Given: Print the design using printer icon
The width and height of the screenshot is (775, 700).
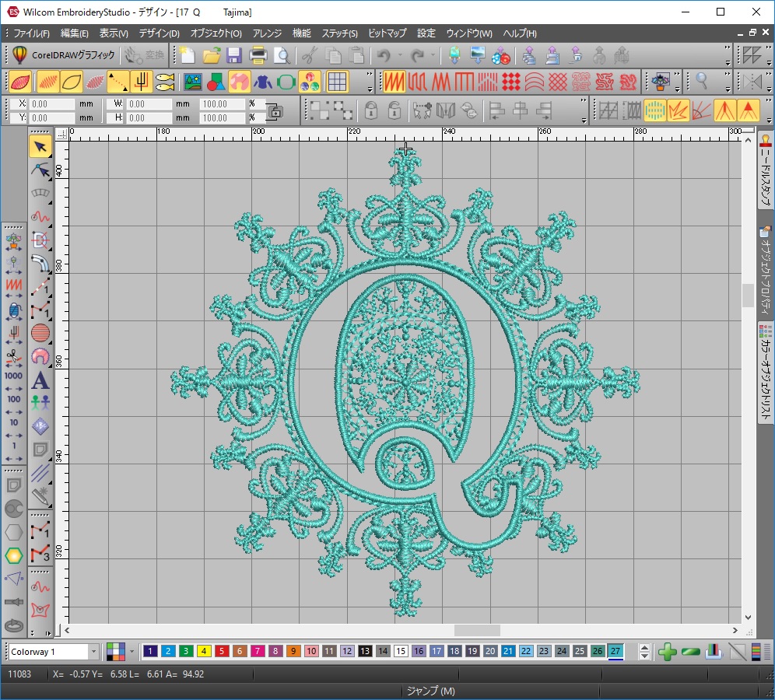Looking at the screenshot, I should point(258,55).
